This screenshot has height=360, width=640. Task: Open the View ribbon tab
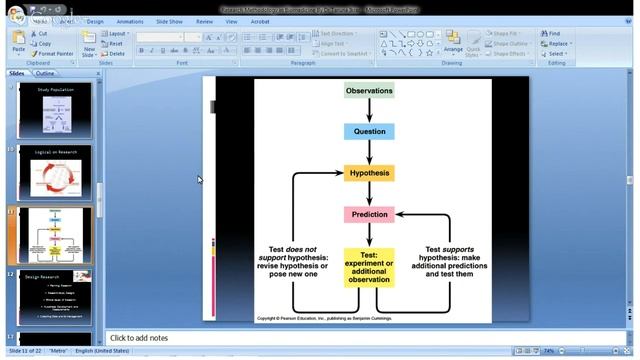click(231, 22)
